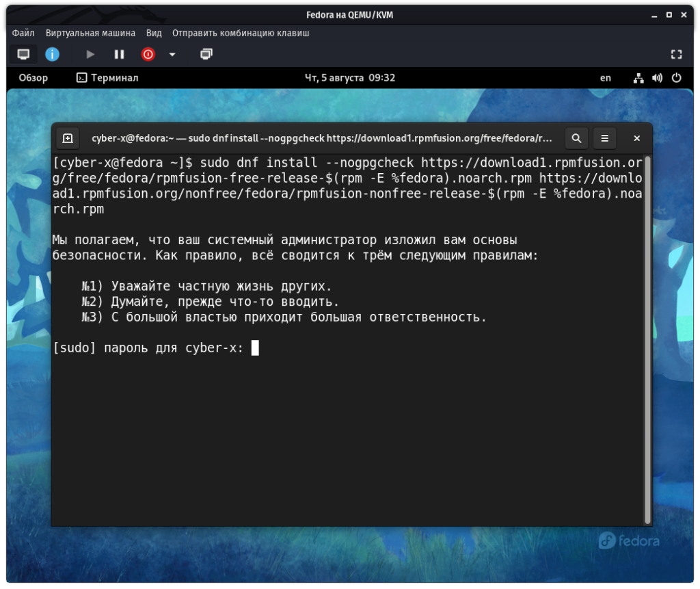Click the red shut down power button

tap(148, 54)
